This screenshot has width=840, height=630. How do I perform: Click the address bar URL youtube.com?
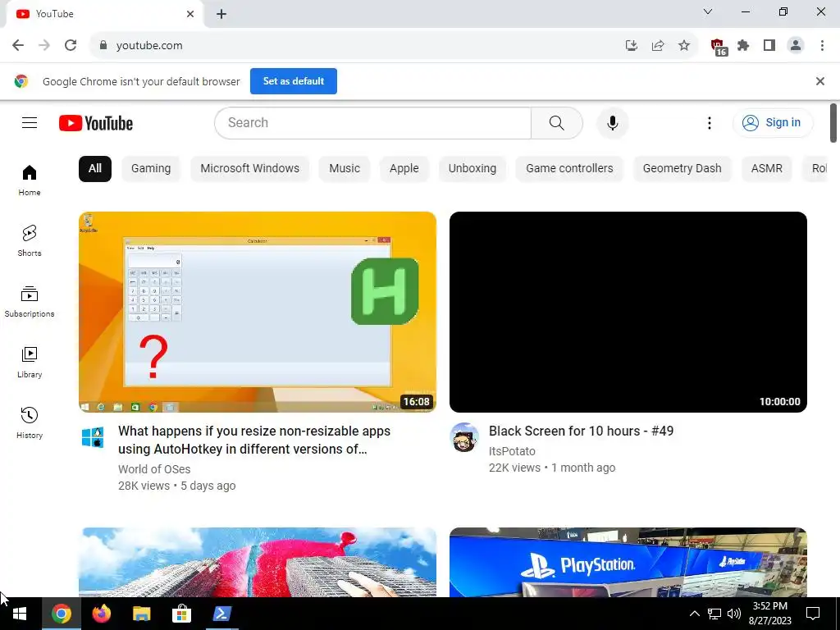(149, 46)
